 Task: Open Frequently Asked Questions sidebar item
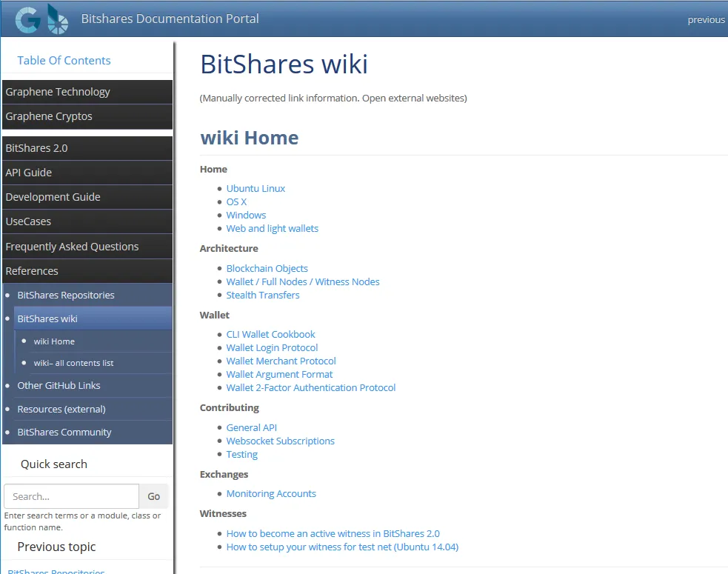click(x=87, y=247)
